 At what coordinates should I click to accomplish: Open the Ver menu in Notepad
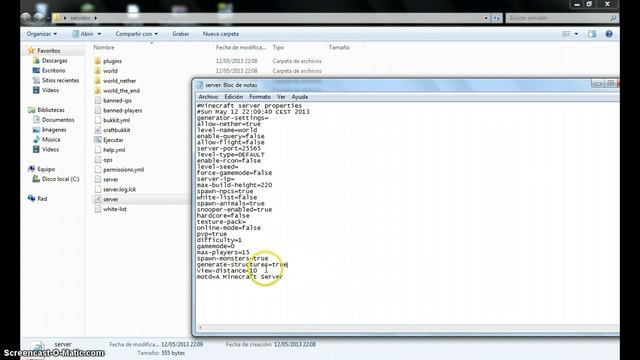point(281,97)
